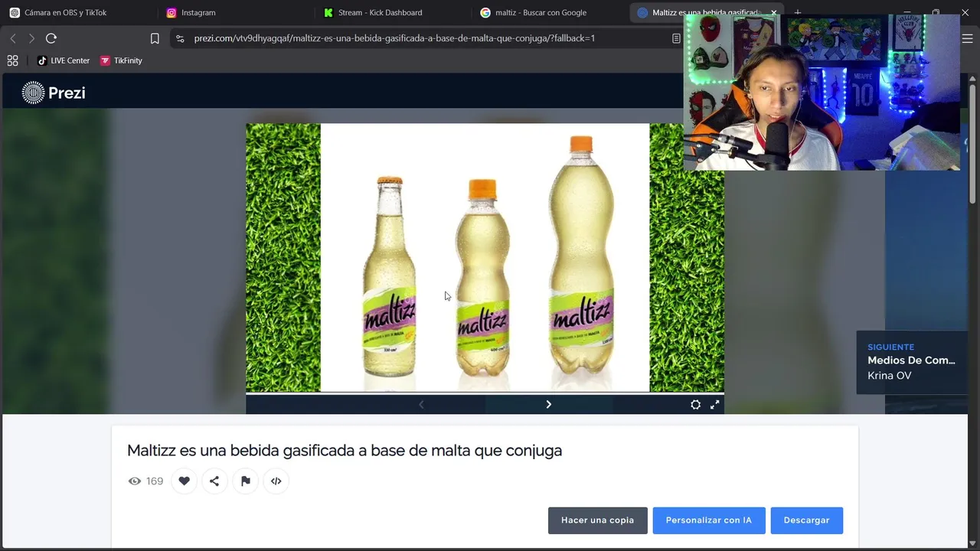Enter fullscreen presentation mode

coord(714,405)
